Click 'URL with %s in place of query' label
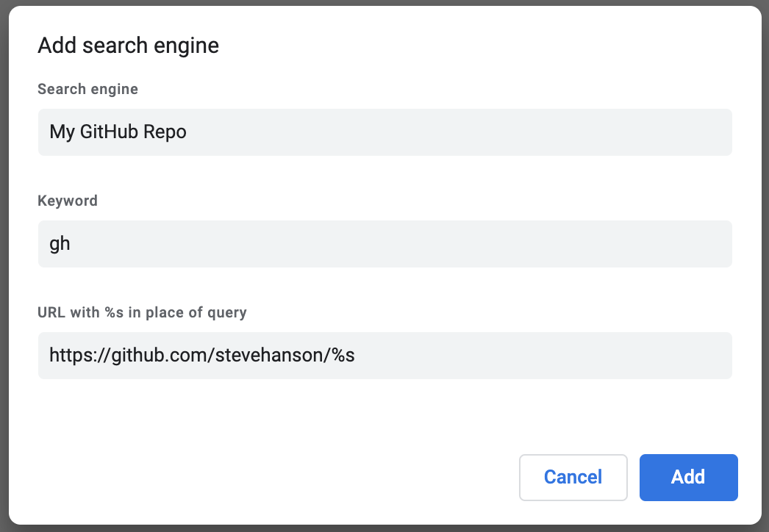The height and width of the screenshot is (532, 769). pyautogui.click(x=142, y=312)
